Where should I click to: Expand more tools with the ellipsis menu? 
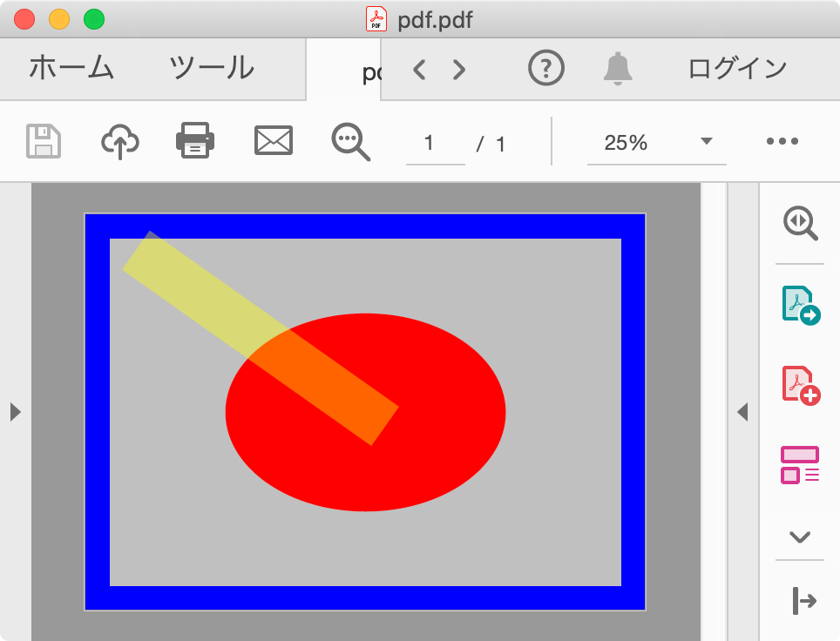782,140
